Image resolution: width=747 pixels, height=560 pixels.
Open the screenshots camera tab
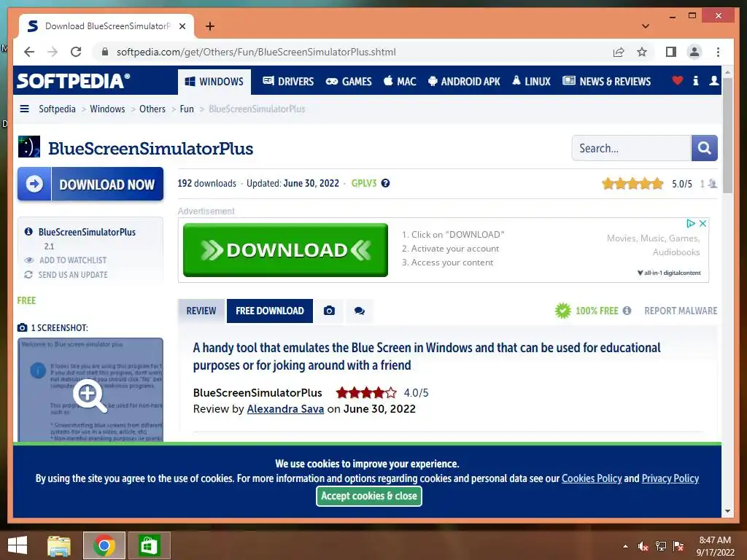tap(329, 311)
